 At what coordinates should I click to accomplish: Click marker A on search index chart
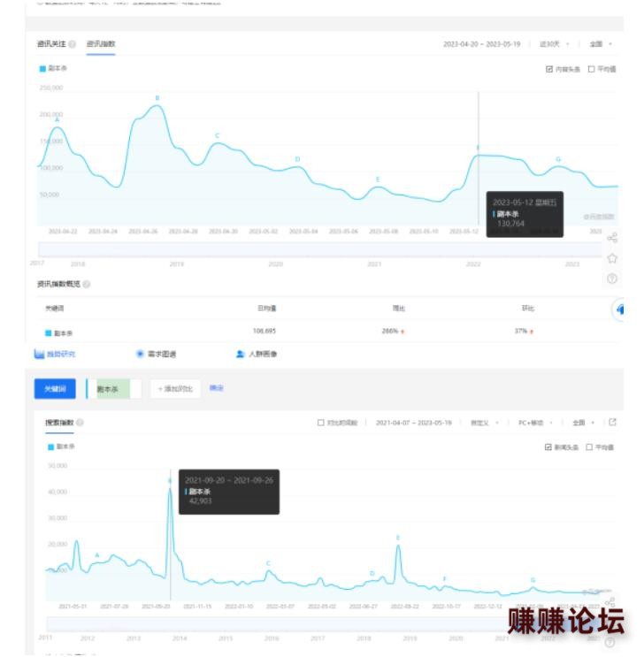[97, 555]
